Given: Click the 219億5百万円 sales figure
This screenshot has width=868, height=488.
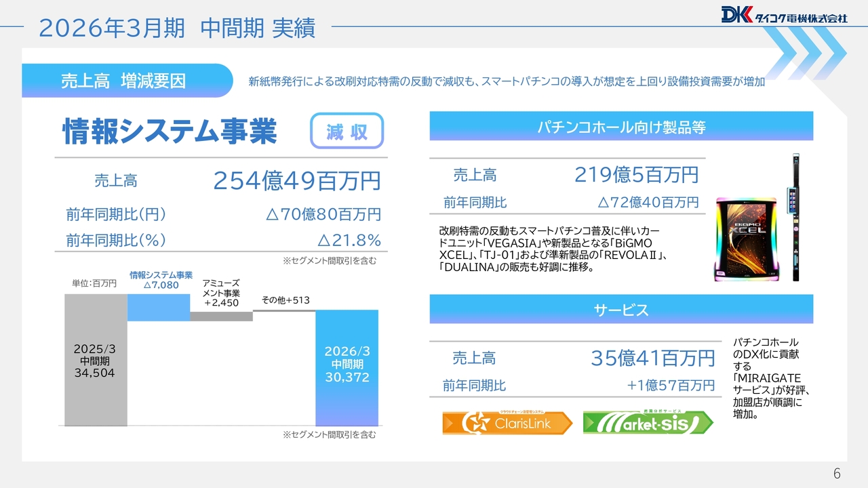Looking at the screenshot, I should click(636, 175).
